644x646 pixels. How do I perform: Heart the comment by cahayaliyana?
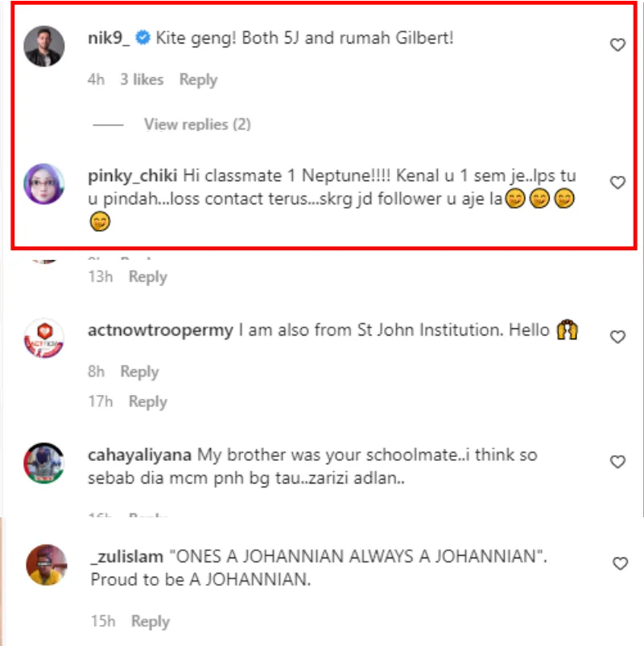pos(617,462)
